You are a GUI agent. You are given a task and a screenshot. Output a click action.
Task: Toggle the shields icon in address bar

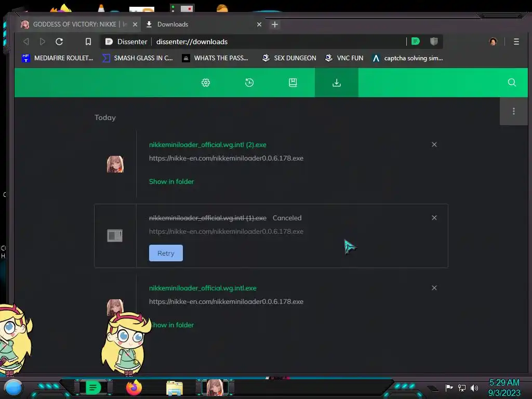(434, 42)
